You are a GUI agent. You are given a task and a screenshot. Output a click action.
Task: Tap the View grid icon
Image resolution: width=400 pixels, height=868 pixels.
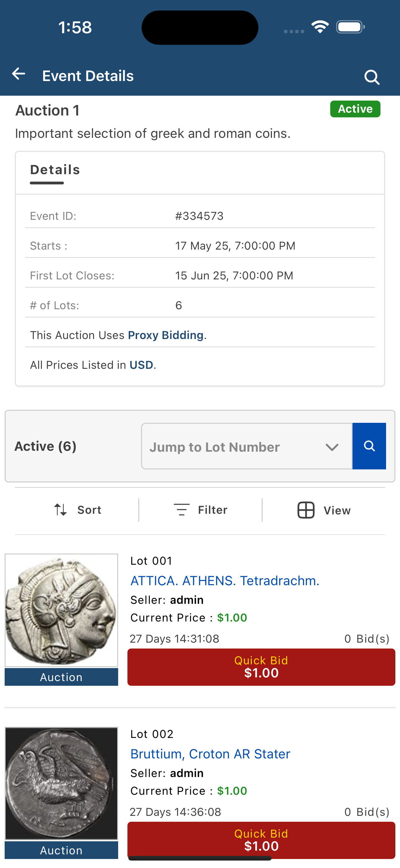[x=306, y=510]
